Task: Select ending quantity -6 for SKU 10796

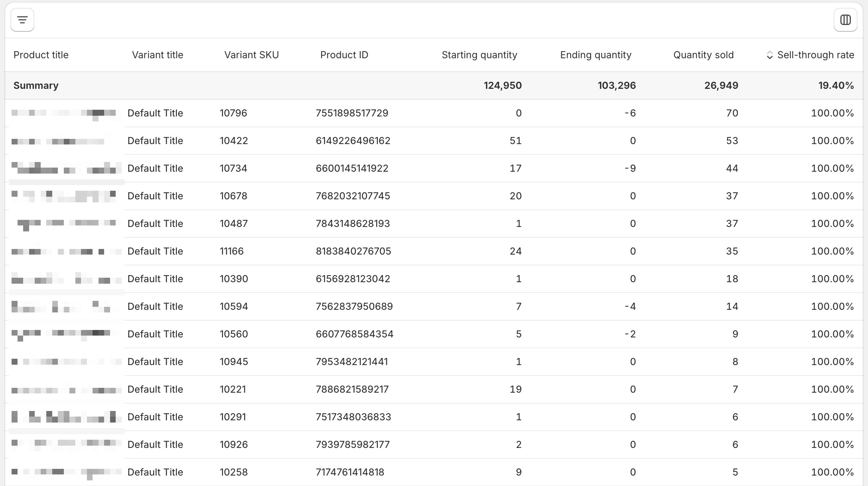Action: (630, 113)
